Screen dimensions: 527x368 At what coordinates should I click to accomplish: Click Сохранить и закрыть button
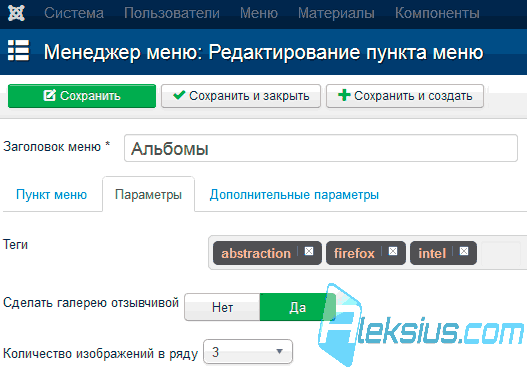241,96
